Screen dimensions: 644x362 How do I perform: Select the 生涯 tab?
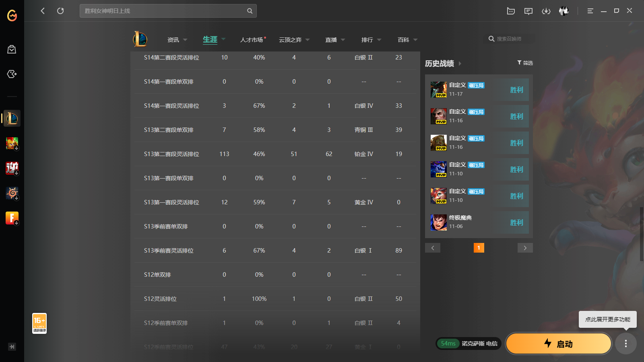[210, 39]
